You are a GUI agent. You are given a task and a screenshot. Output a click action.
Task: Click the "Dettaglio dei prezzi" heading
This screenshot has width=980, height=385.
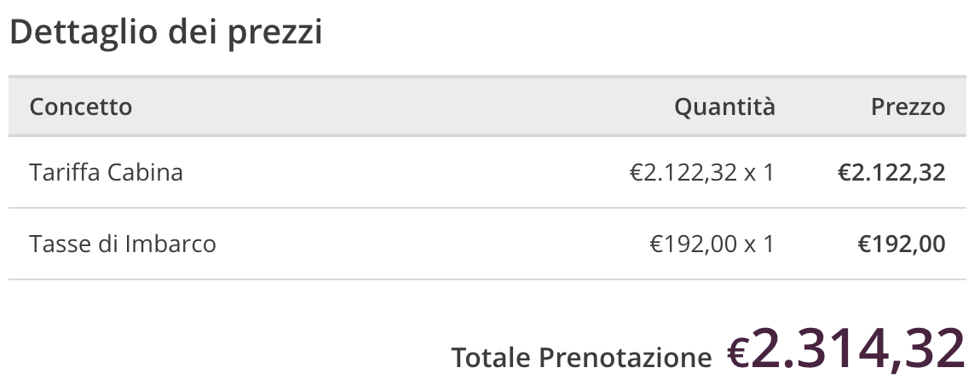[x=166, y=33]
